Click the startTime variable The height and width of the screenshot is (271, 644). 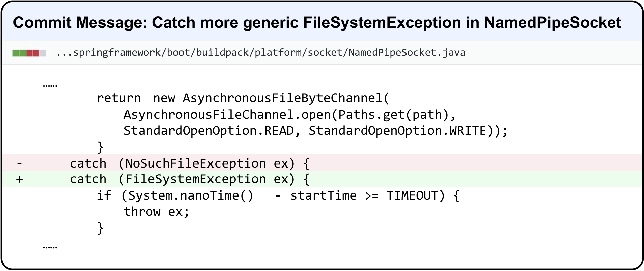pyautogui.click(x=323, y=195)
